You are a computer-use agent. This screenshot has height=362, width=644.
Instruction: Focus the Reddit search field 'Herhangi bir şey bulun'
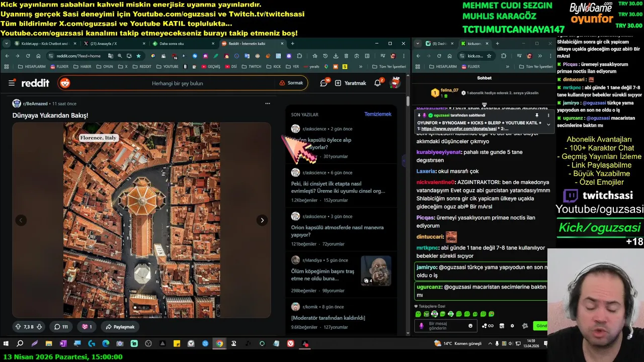coord(177,83)
